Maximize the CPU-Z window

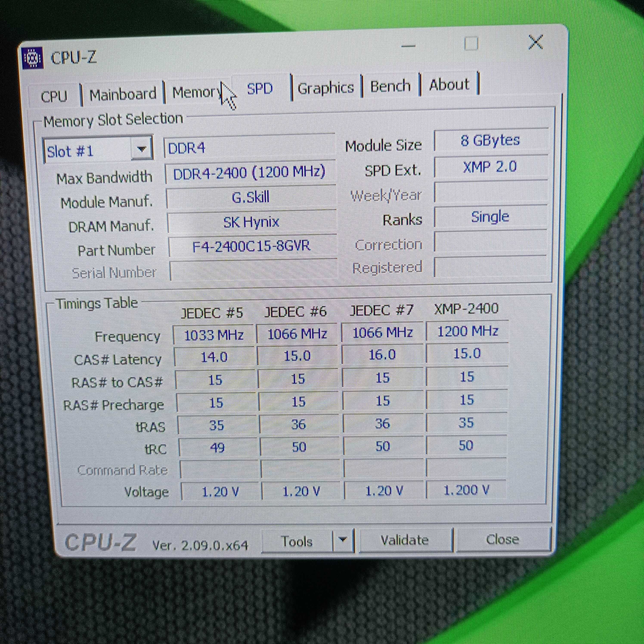(471, 43)
